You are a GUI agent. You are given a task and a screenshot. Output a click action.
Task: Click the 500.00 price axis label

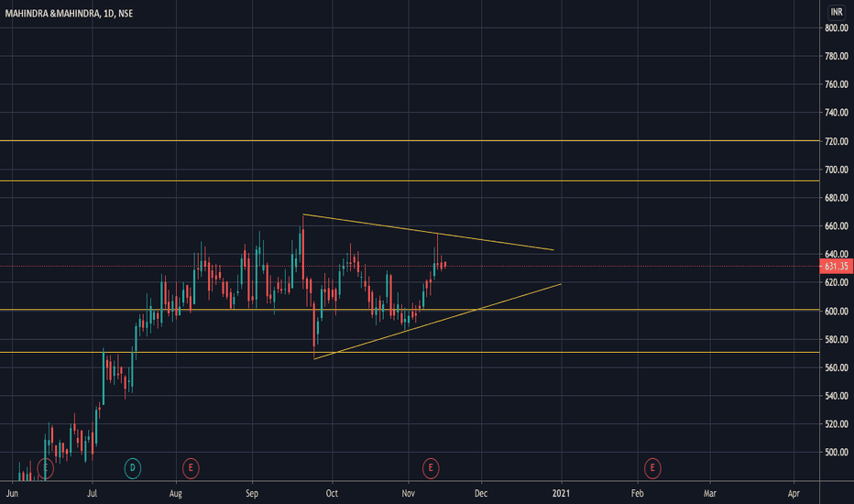pos(837,453)
